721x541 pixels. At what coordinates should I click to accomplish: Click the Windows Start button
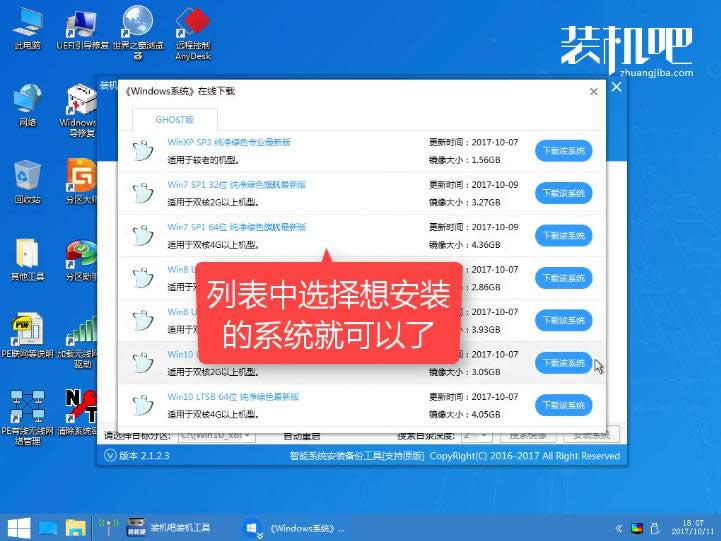point(17,526)
